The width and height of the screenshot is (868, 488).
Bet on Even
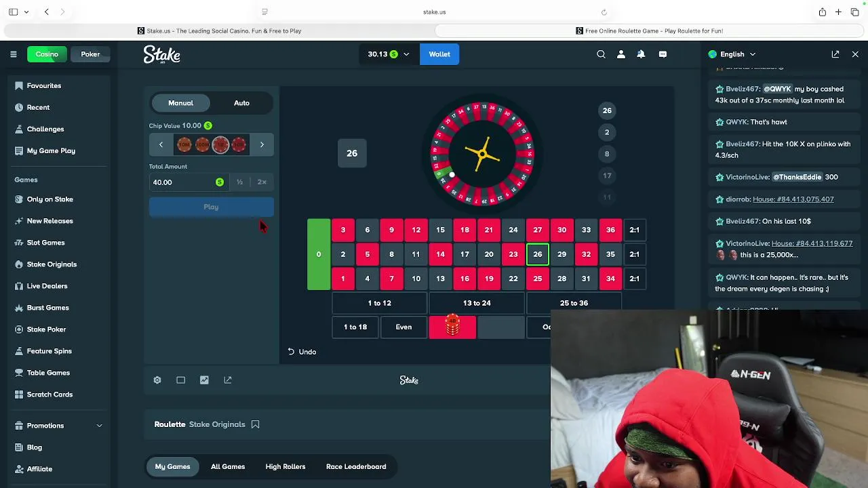(x=403, y=327)
